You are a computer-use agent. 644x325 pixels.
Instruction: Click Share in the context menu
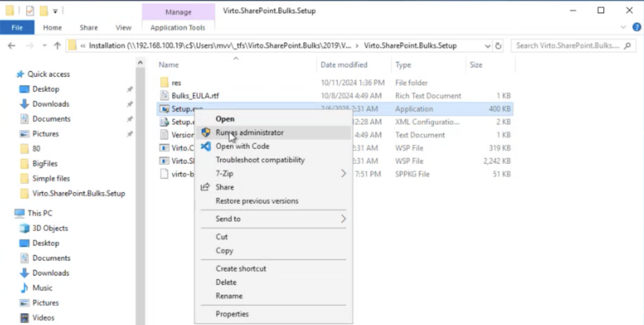coord(273,187)
